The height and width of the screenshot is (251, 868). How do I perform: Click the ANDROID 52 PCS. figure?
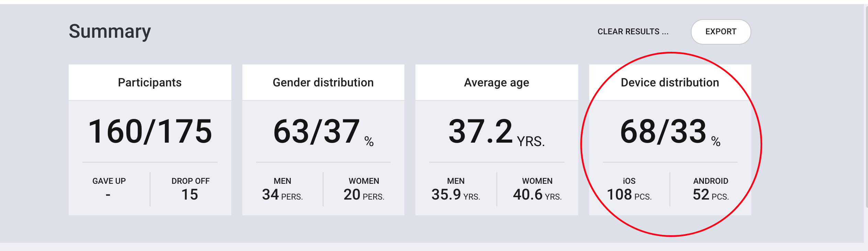point(711,189)
